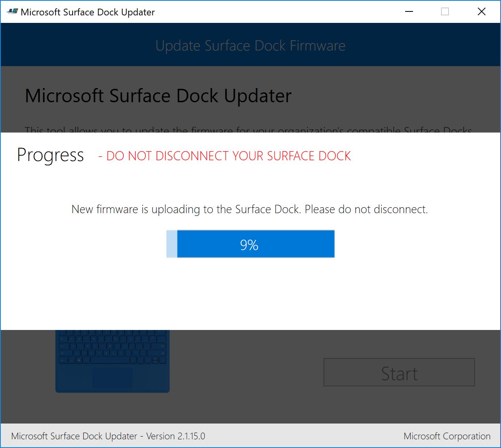Click the 9% progress percentage label
Image resolution: width=501 pixels, height=448 pixels.
tap(249, 245)
